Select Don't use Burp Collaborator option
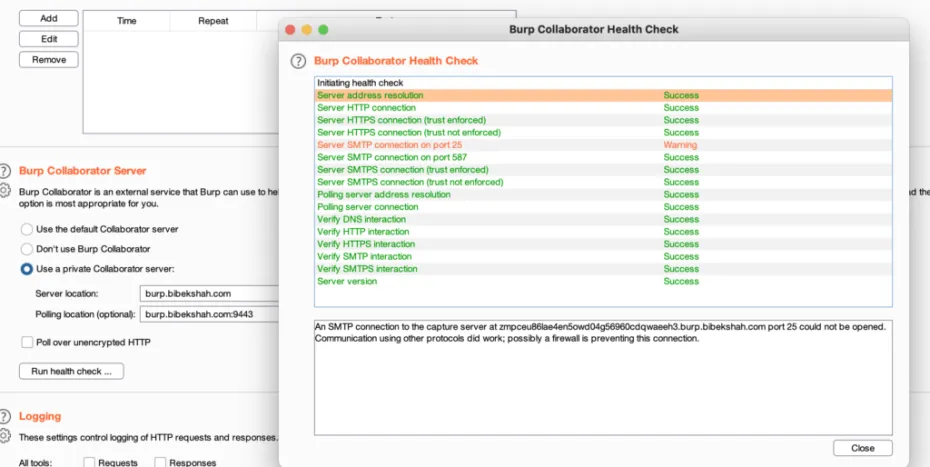Image resolution: width=930 pixels, height=467 pixels. coord(27,249)
